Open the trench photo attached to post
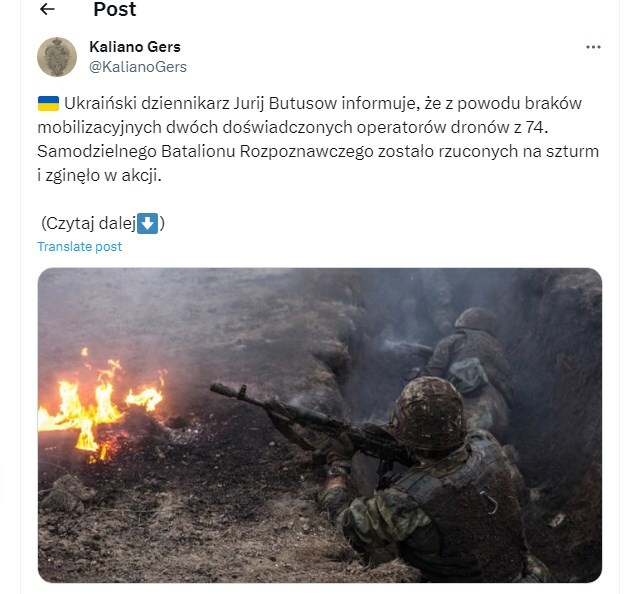The width and height of the screenshot is (635, 594). click(x=320, y=425)
